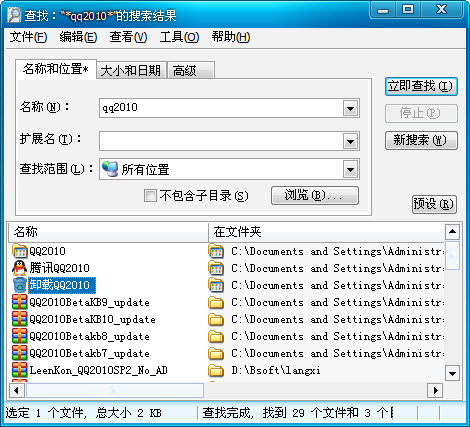Switch to the 大小和日期 tab
Viewport: 470px width, 427px height.
click(x=131, y=70)
